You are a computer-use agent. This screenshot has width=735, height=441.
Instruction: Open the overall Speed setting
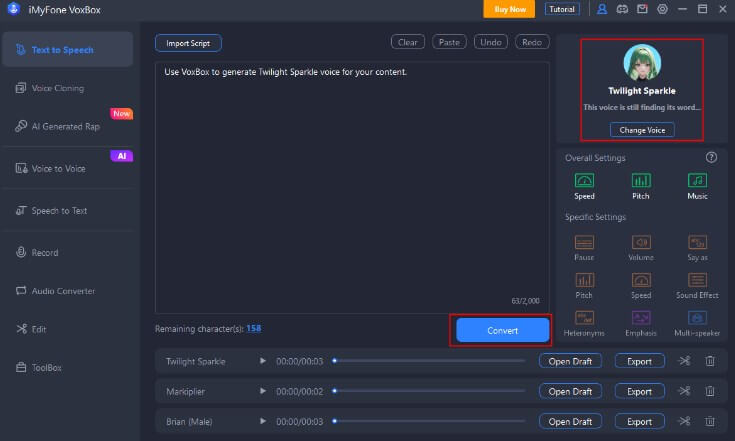pos(584,186)
